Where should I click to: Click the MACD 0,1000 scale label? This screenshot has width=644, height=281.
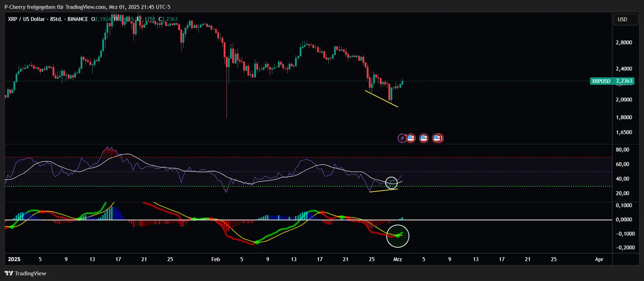pos(624,205)
